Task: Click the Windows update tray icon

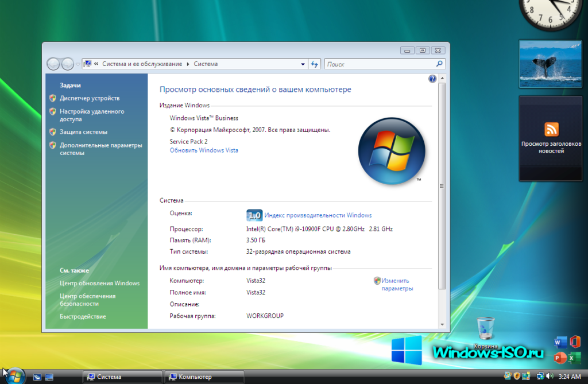Action: [508, 376]
